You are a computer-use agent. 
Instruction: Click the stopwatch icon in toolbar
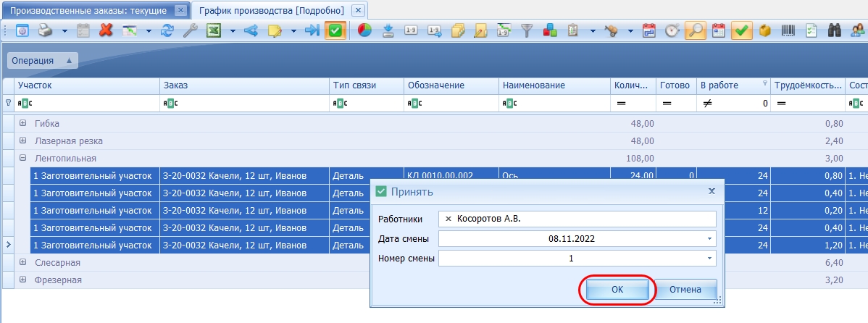(x=672, y=30)
